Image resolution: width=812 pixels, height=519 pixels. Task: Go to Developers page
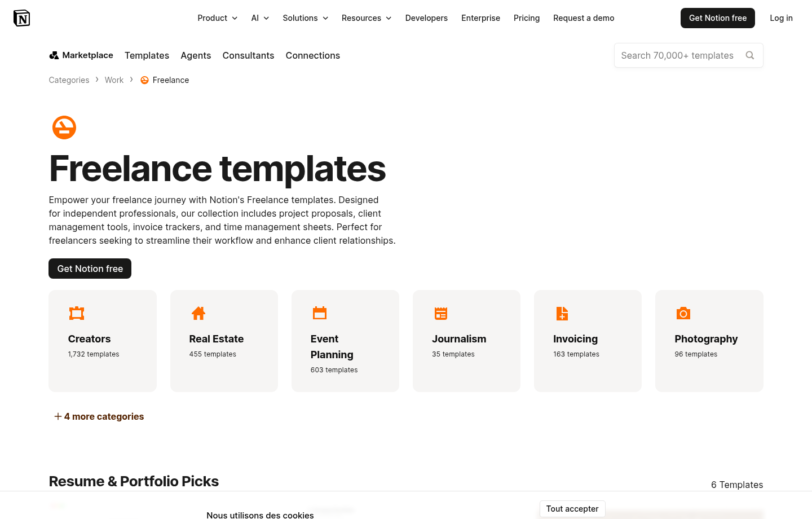(426, 18)
